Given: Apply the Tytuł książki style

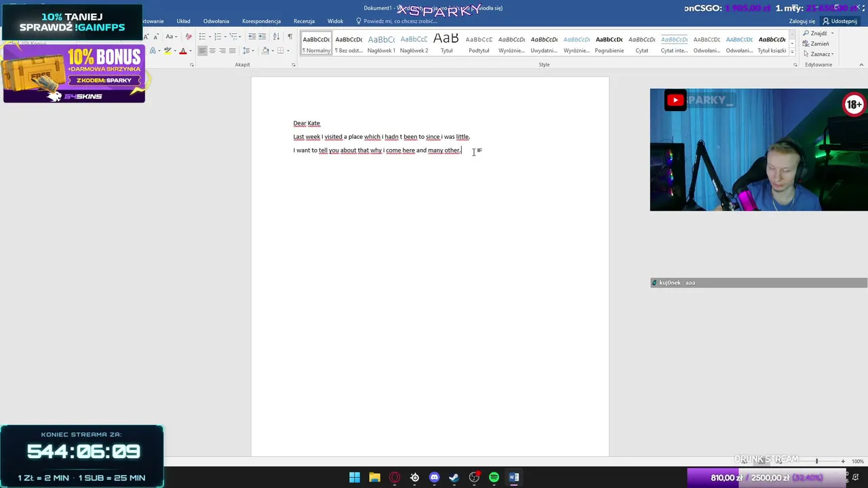Looking at the screenshot, I should [x=772, y=43].
